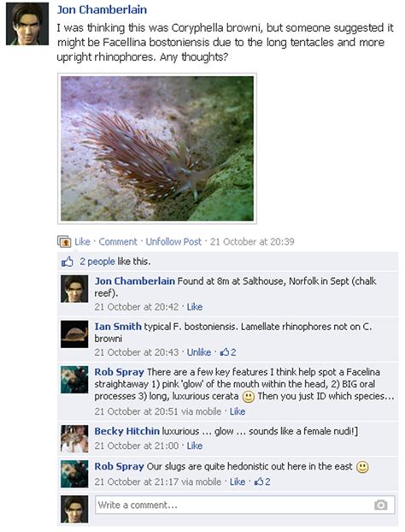Open Jon Chamberlain's large profile picture
This screenshot has height=532, width=405.
click(x=27, y=24)
